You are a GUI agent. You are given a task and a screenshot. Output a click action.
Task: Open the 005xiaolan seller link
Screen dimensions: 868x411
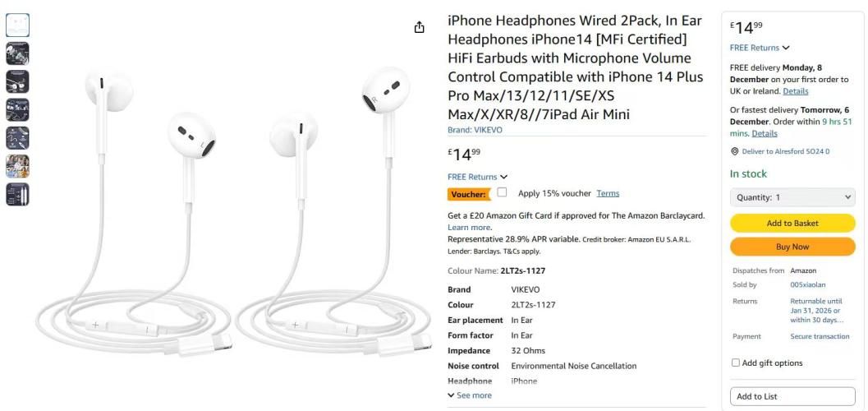(808, 284)
